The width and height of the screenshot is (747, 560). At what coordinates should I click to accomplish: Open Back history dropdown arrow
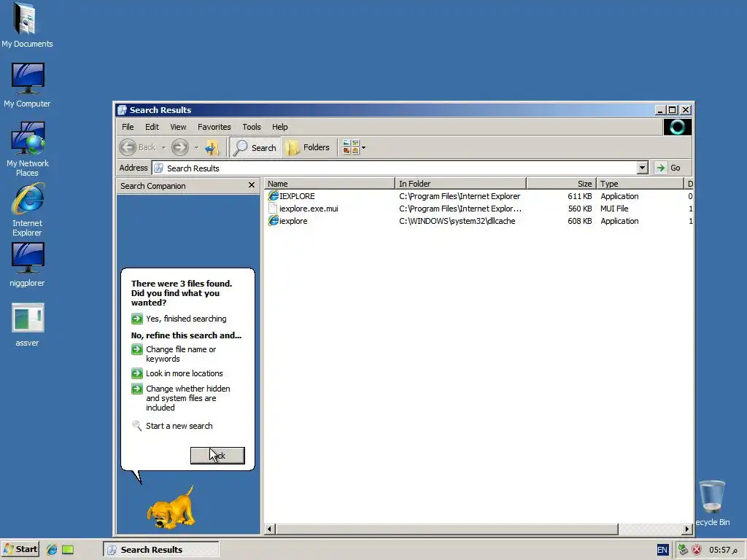pos(163,147)
